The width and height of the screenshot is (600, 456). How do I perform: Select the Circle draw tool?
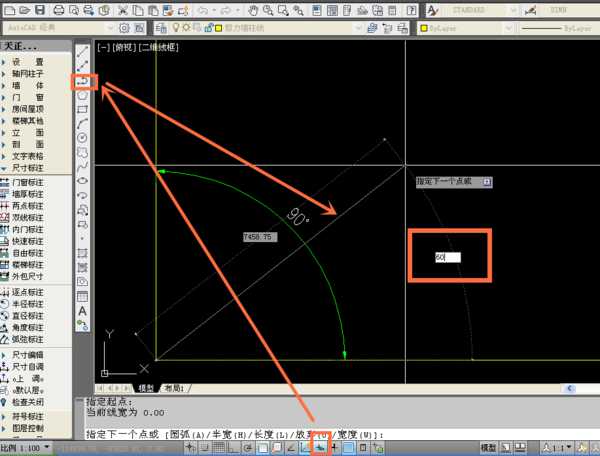pos(83,138)
